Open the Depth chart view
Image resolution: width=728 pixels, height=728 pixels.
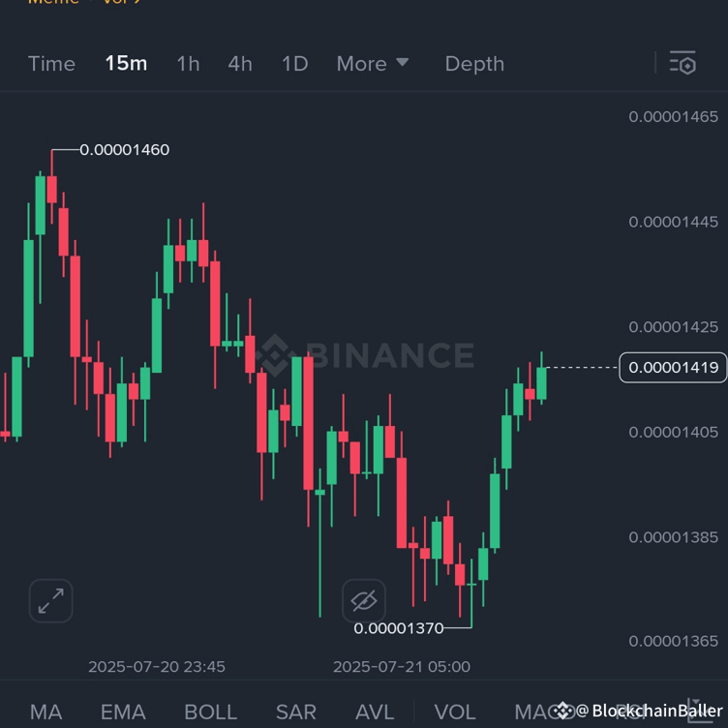[474, 64]
